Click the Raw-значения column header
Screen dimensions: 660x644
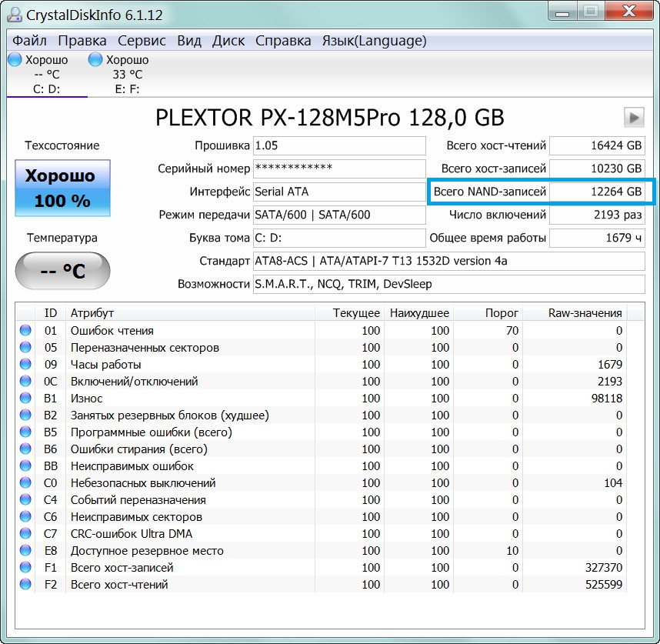575,313
